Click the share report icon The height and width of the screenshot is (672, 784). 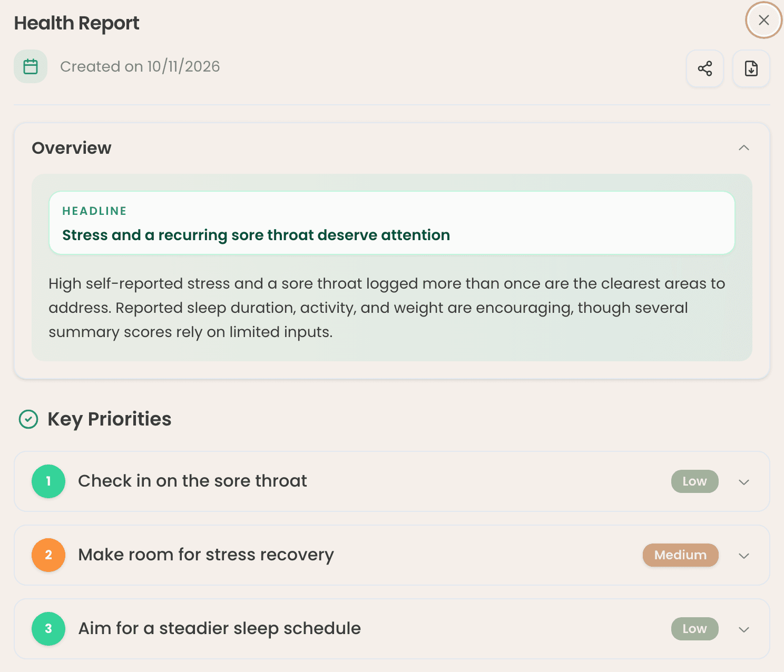[705, 68]
